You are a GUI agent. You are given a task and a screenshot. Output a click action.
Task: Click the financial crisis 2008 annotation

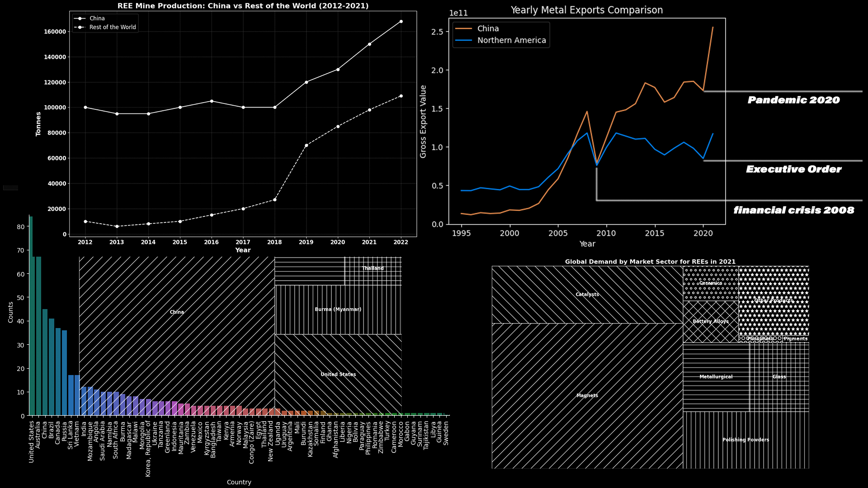(x=794, y=210)
